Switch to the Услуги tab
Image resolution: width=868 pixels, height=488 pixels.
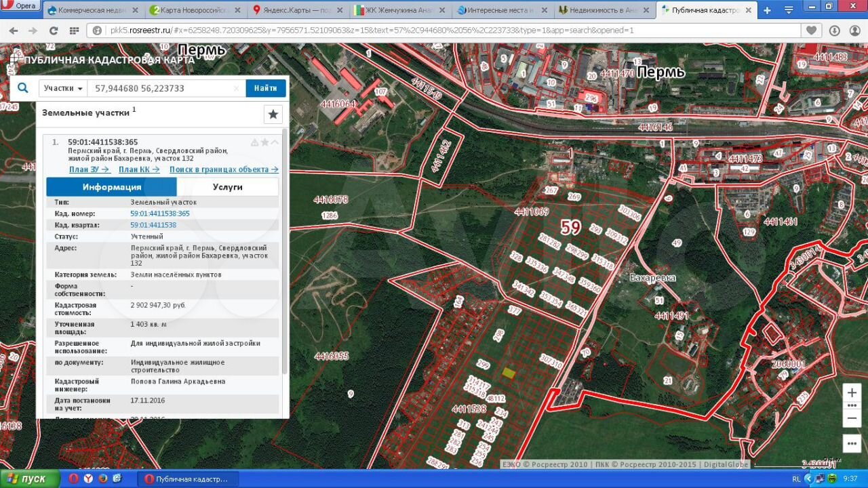(227, 187)
